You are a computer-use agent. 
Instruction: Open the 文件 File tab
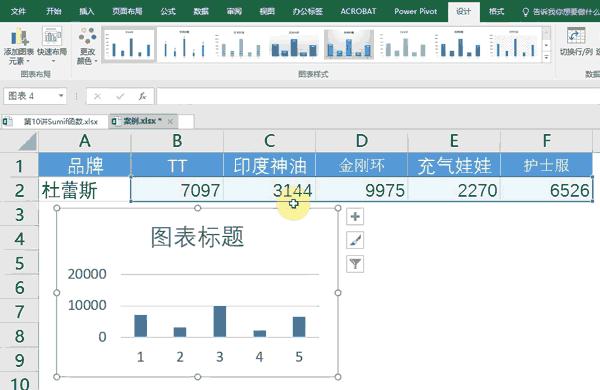18,11
